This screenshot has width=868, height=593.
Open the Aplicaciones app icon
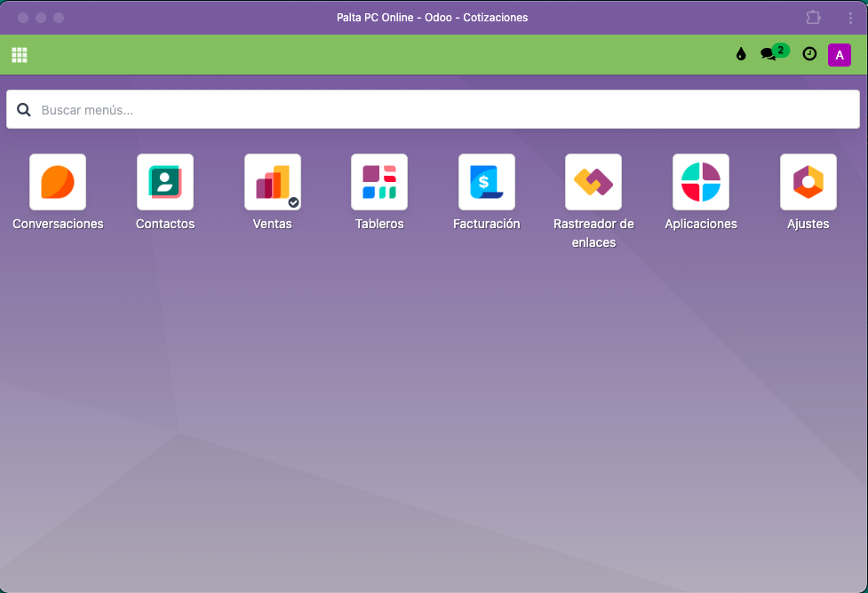point(701,182)
